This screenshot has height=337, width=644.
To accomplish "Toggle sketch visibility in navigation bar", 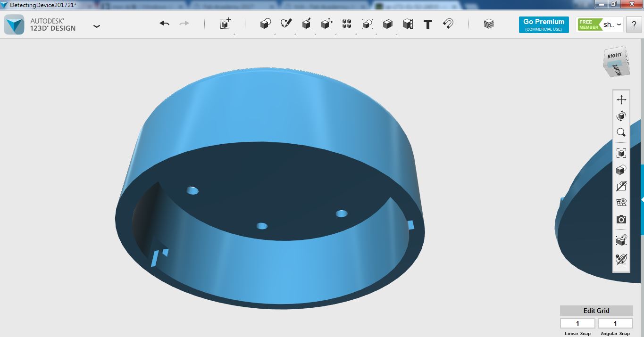I will [621, 186].
